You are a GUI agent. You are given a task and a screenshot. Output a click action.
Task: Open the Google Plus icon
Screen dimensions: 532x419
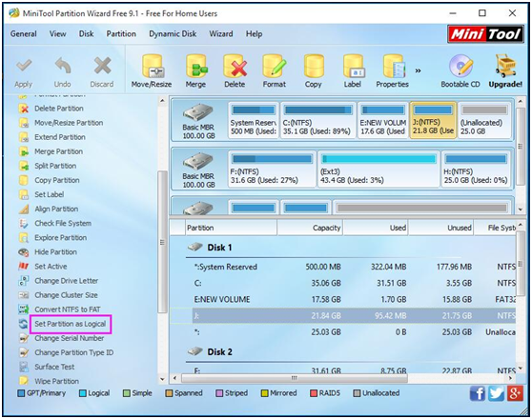515,393
